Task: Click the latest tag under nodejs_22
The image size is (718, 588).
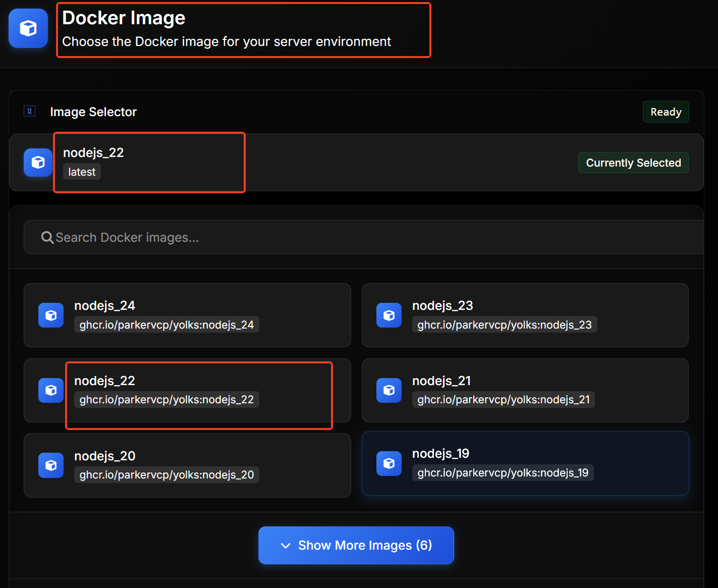Action: pos(82,172)
